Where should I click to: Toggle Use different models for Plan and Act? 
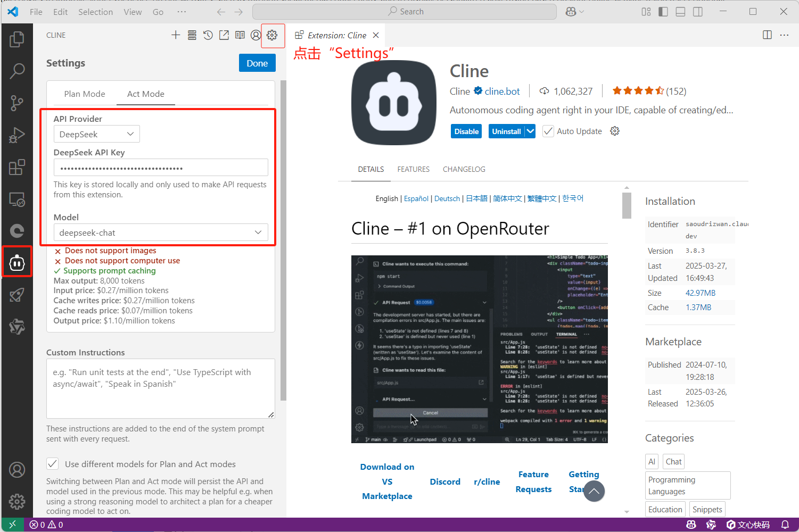pyautogui.click(x=53, y=464)
